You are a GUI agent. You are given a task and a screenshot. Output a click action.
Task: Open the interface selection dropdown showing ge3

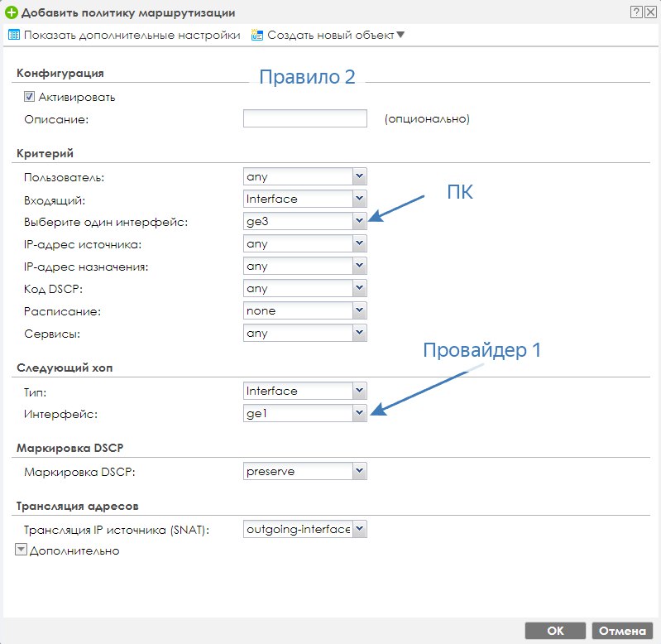click(x=304, y=221)
